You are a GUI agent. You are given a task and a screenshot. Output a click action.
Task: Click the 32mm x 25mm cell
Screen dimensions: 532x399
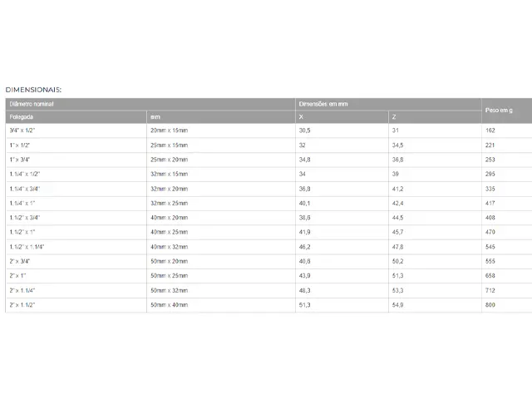point(221,204)
